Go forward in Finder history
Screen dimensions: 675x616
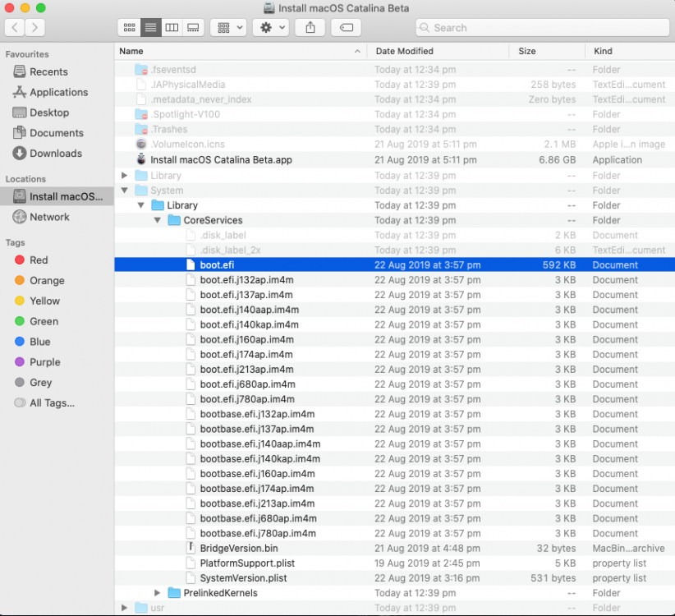click(34, 28)
